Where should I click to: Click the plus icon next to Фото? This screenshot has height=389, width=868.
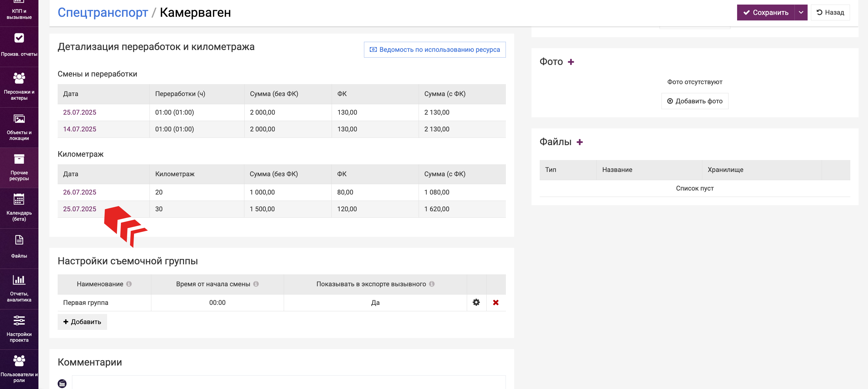571,62
